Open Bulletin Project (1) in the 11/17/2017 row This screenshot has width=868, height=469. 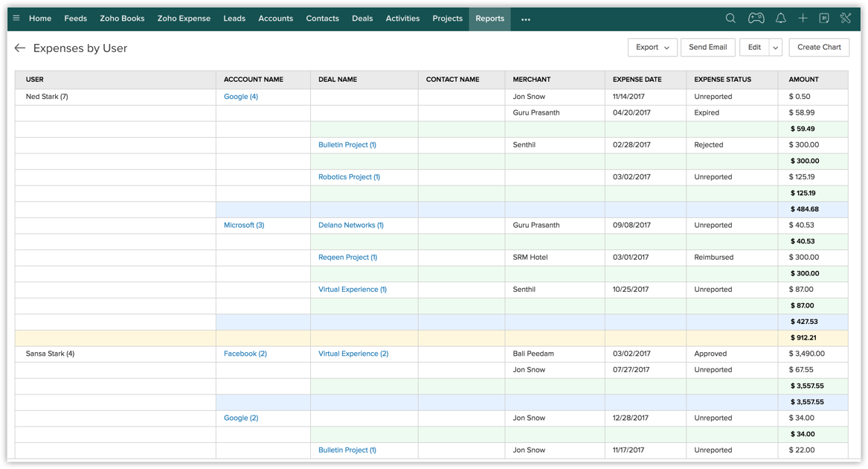pos(347,450)
